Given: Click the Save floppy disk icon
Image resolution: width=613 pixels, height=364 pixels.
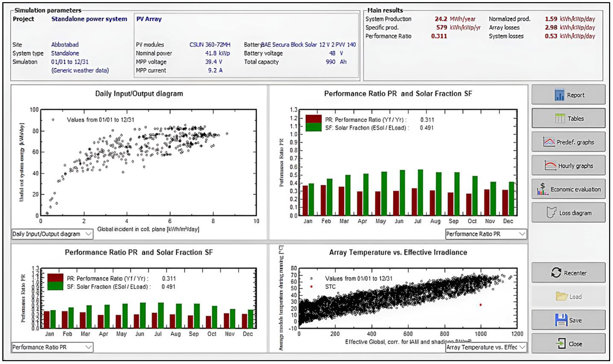Looking at the screenshot, I should [x=561, y=320].
